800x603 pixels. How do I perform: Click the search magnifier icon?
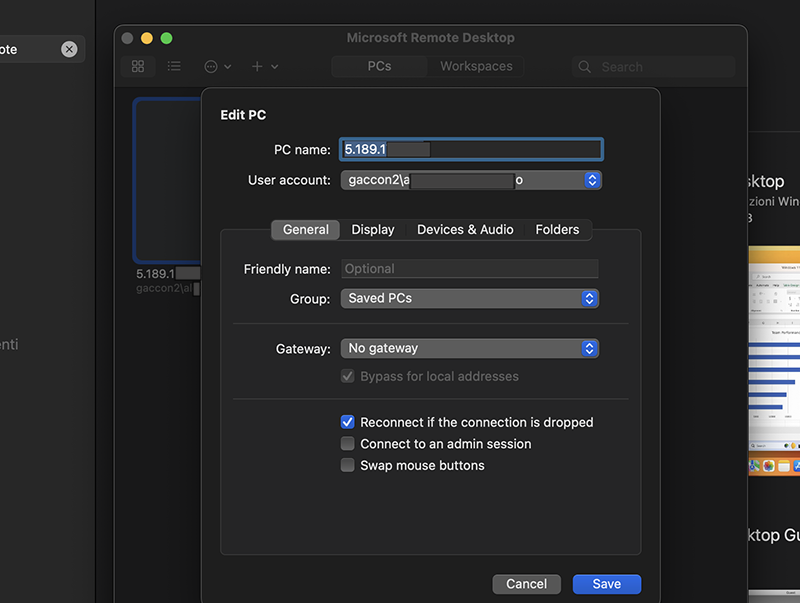coord(585,67)
